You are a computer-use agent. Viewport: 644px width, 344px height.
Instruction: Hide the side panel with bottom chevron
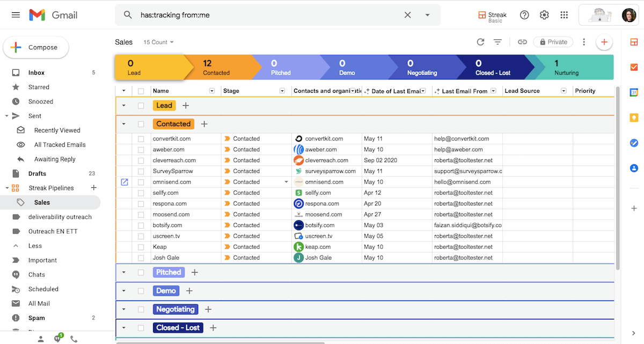click(x=634, y=333)
